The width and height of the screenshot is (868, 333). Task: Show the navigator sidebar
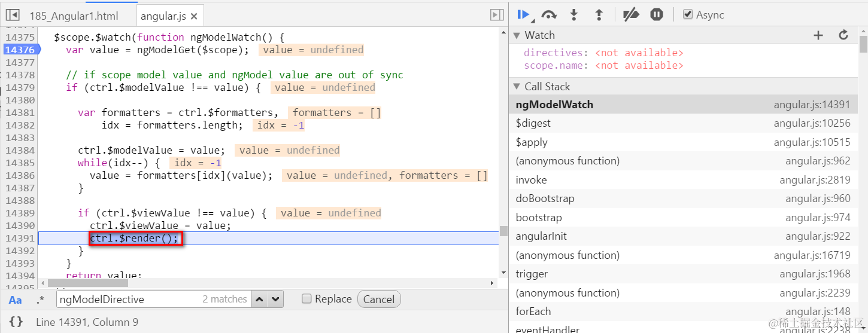coord(13,16)
